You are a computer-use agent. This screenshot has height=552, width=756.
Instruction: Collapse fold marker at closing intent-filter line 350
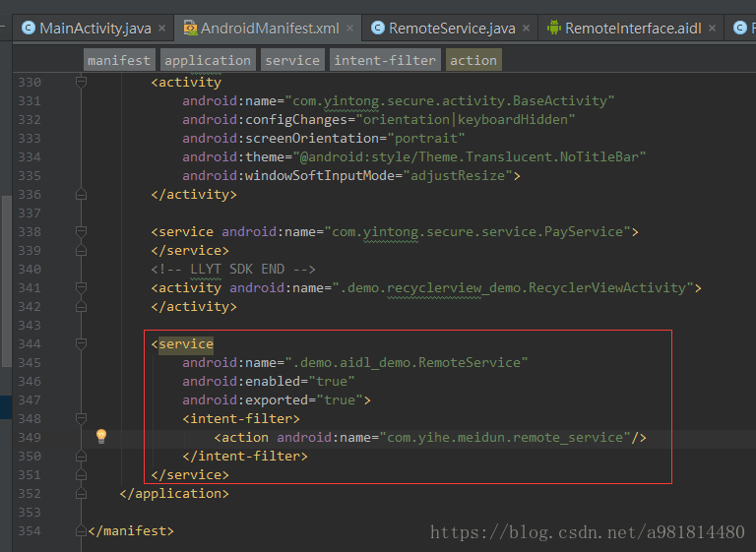point(81,456)
